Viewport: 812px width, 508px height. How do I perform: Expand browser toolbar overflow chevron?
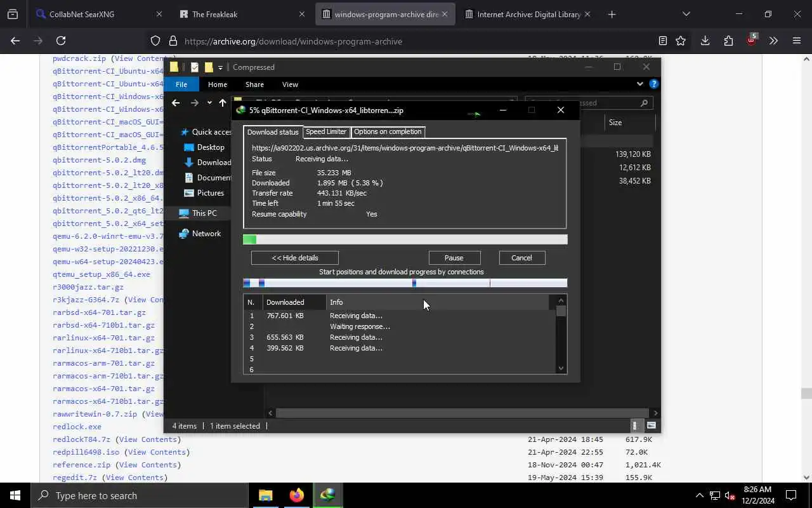click(x=773, y=41)
